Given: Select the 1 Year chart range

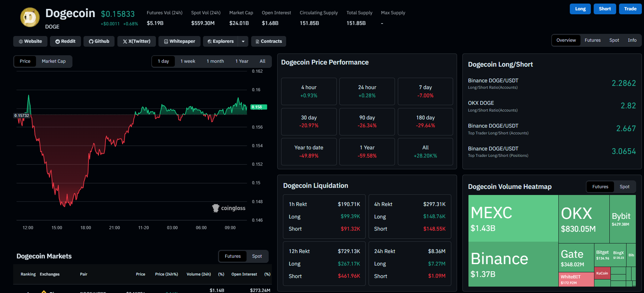Looking at the screenshot, I should (x=242, y=61).
